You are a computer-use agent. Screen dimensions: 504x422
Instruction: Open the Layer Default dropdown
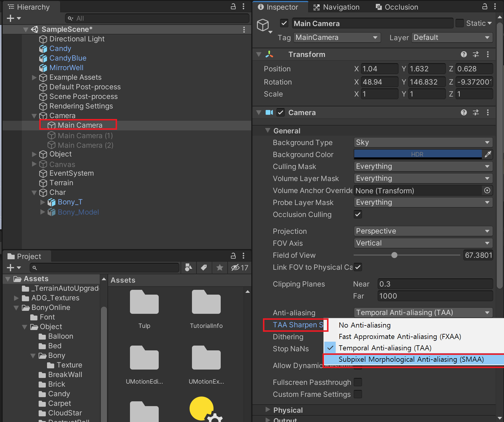452,37
